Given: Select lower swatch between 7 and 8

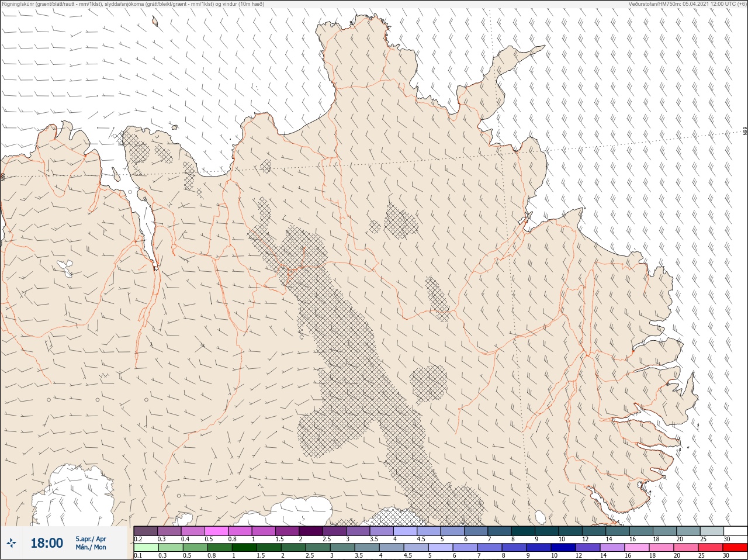Looking at the screenshot, I should tap(490, 548).
